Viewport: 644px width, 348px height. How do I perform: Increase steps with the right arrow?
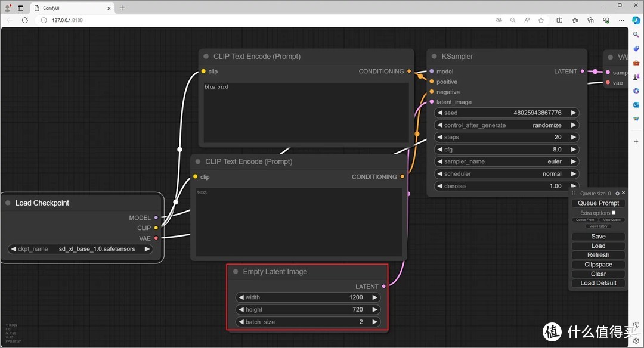click(574, 137)
